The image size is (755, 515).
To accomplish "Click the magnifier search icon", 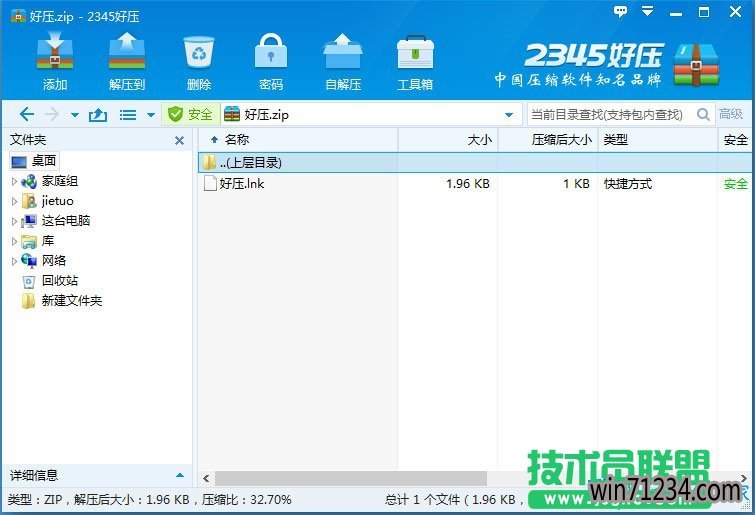I will 703,115.
